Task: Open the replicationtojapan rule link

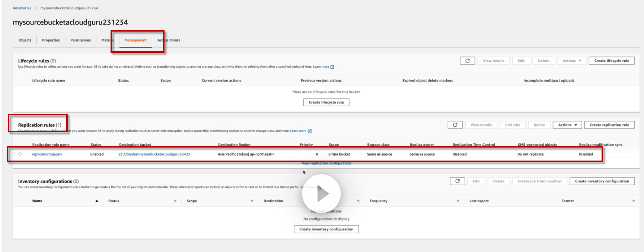Action: [47, 154]
